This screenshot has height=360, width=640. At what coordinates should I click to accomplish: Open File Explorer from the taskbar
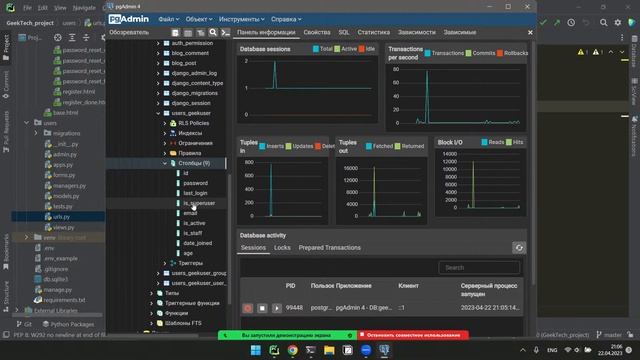pos(329,350)
